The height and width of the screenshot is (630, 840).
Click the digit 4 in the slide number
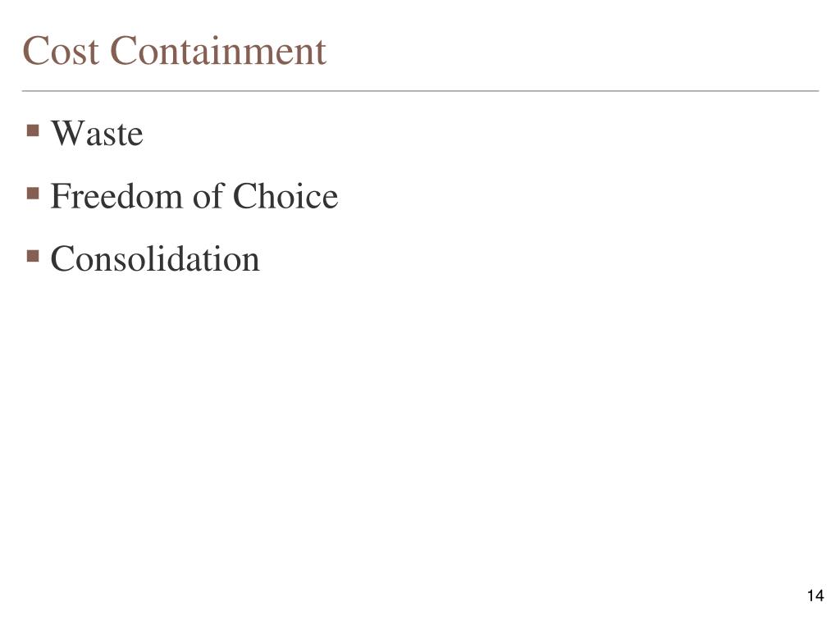(x=819, y=596)
